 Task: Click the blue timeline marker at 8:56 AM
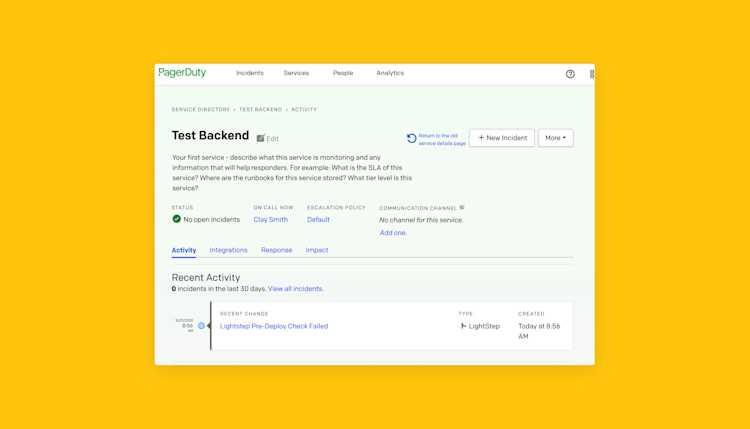(x=201, y=326)
